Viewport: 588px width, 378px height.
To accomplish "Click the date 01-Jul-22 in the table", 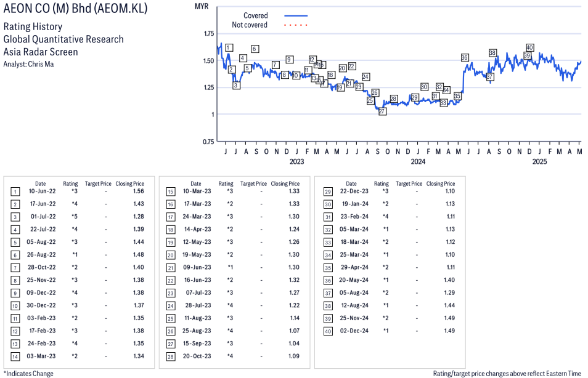I will coord(43,217).
